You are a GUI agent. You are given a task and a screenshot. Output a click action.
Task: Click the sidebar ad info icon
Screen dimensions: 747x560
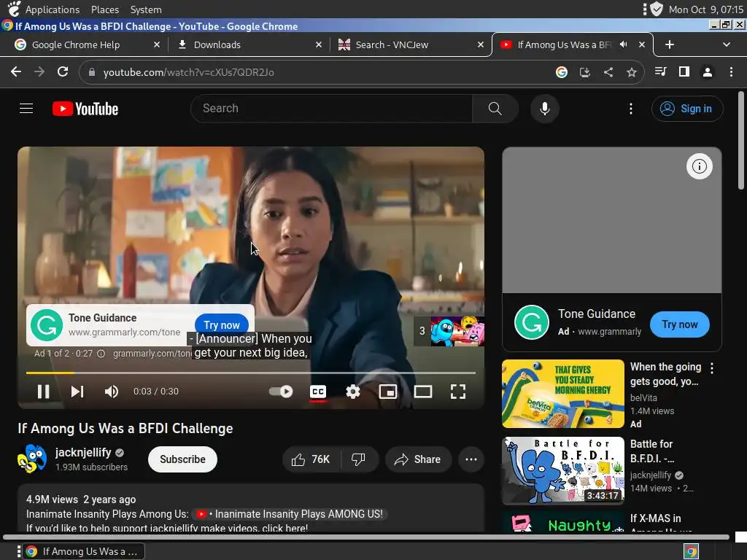[x=700, y=166]
